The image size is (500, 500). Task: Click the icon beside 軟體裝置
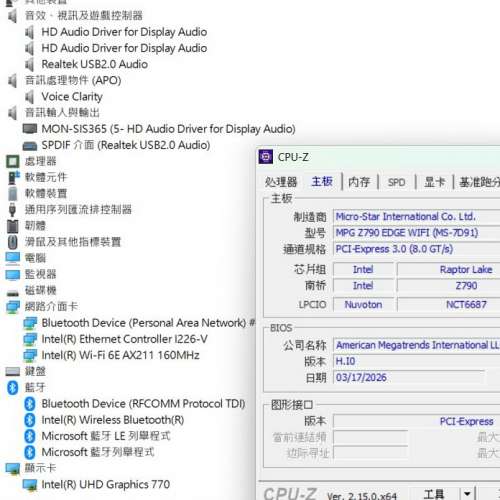pos(13,194)
